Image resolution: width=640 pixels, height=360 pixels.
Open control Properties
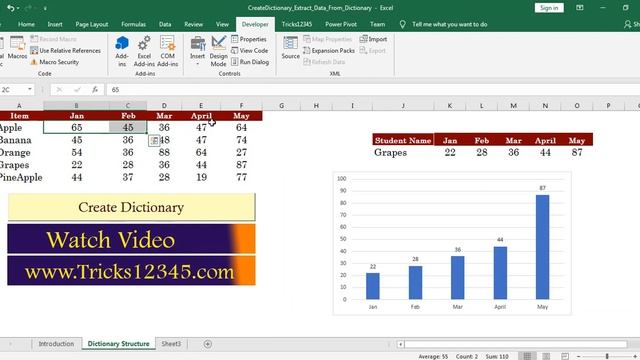[x=249, y=39]
